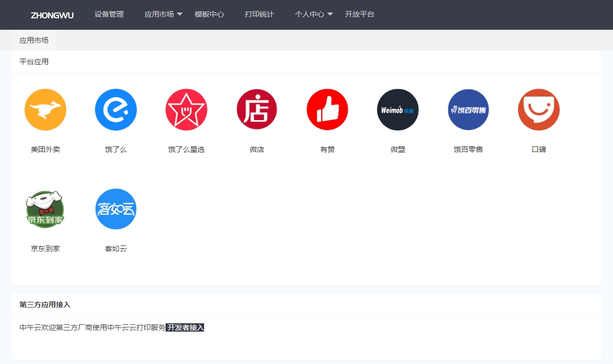
Task: Click the ZHONGWU logo
Action: 52,15
